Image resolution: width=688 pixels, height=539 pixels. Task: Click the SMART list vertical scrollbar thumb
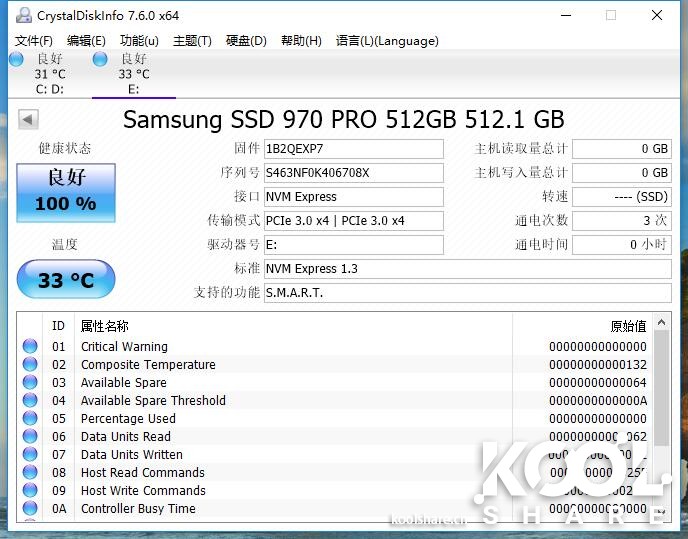coord(662,386)
